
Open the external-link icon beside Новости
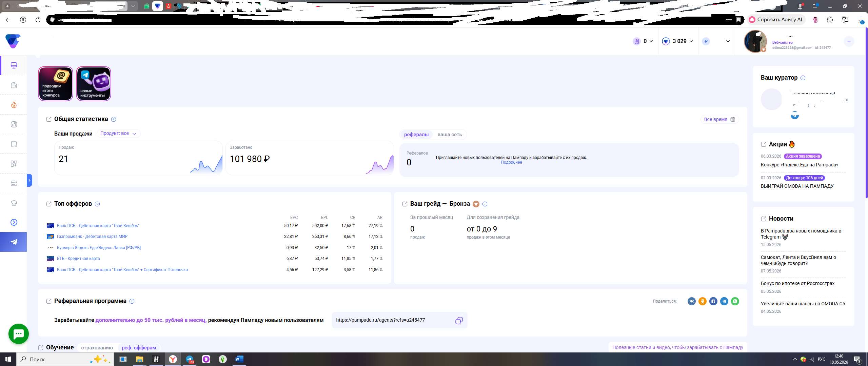(x=764, y=219)
